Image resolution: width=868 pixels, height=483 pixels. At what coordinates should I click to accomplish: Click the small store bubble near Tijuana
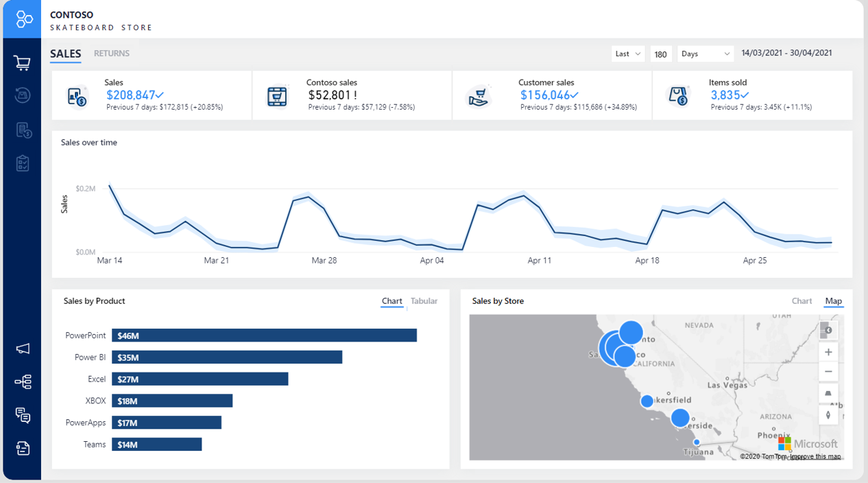pyautogui.click(x=697, y=443)
